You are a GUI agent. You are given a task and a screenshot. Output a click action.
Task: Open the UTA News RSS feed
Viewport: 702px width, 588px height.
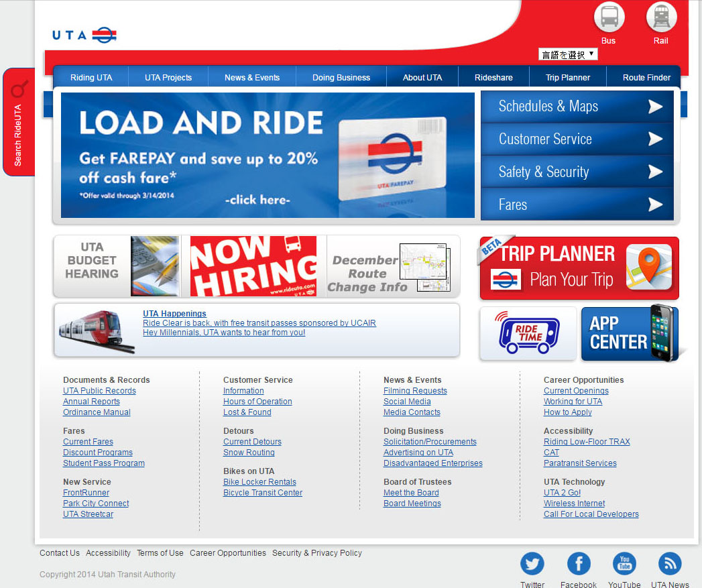pos(669,564)
